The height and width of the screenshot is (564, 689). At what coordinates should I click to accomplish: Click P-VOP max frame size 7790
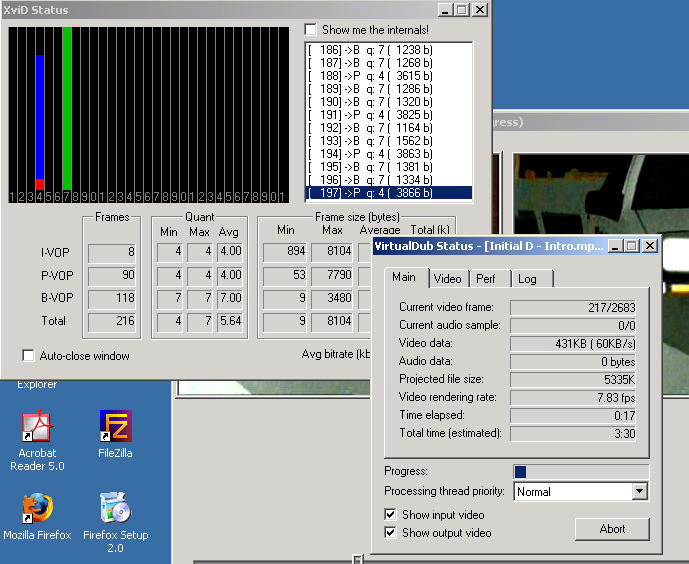[333, 275]
